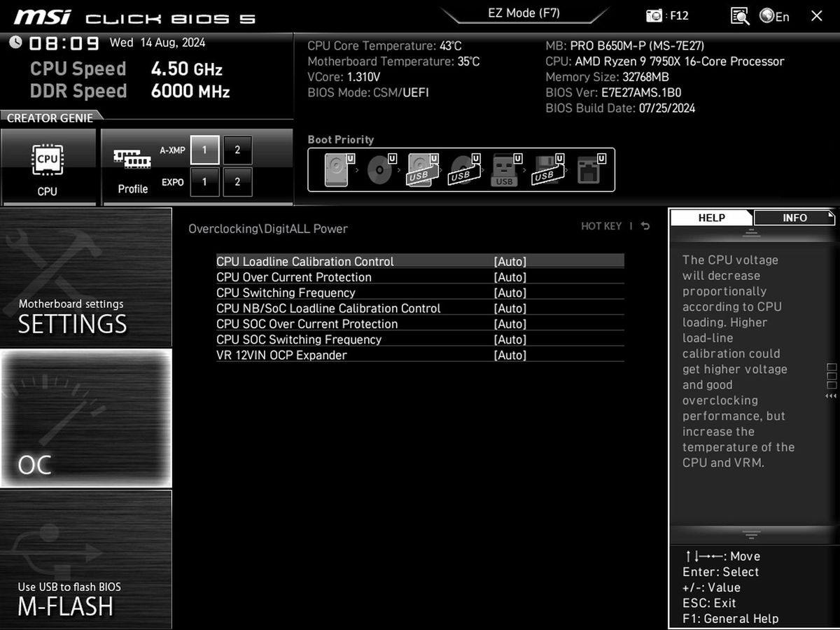Enable EXPO profile 1
The image size is (840, 630).
tap(204, 182)
